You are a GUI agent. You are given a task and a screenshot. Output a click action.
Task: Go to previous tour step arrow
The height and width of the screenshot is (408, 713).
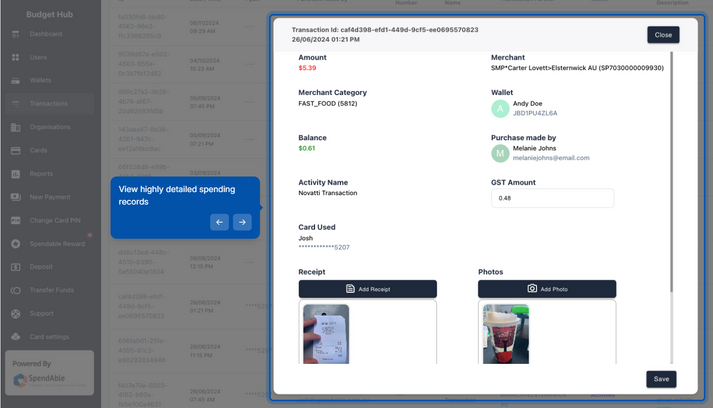coord(219,222)
